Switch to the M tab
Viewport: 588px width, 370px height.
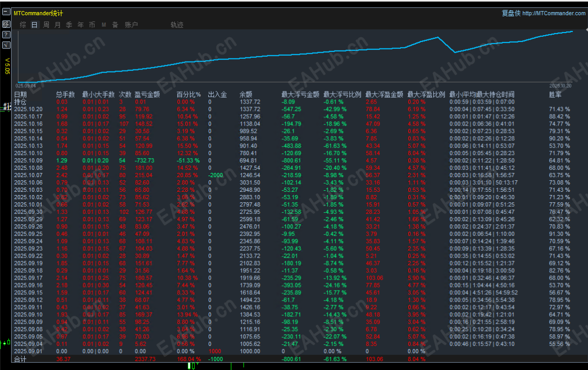pos(104,25)
